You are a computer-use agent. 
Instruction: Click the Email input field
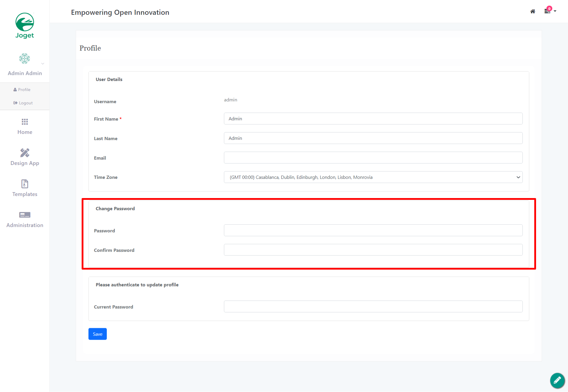(x=373, y=158)
